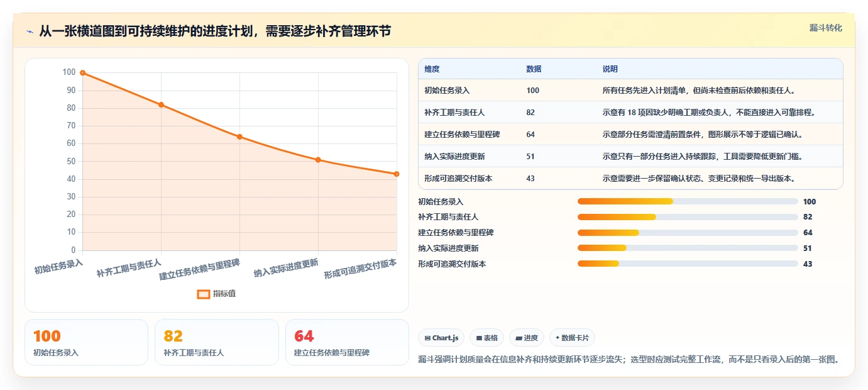
Task: Click the 100 value beside the first progress bar
Action: point(810,202)
